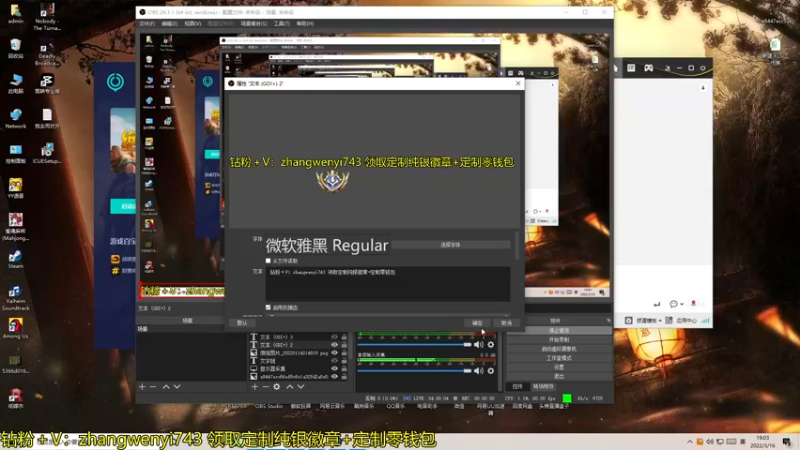800x450 pixels.
Task: Toggle visibility of the 显示器采集 source
Action: click(335, 368)
